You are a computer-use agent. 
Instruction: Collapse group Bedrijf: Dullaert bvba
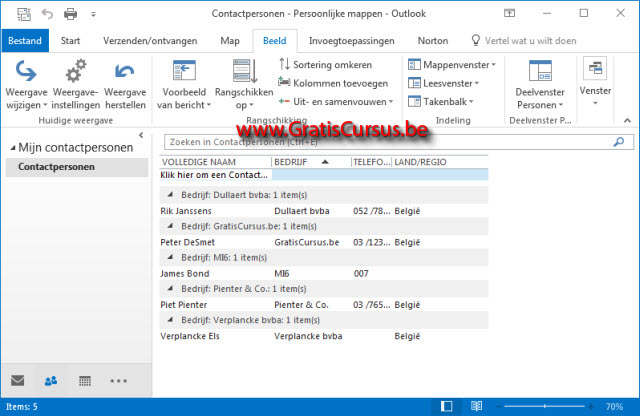coord(170,195)
